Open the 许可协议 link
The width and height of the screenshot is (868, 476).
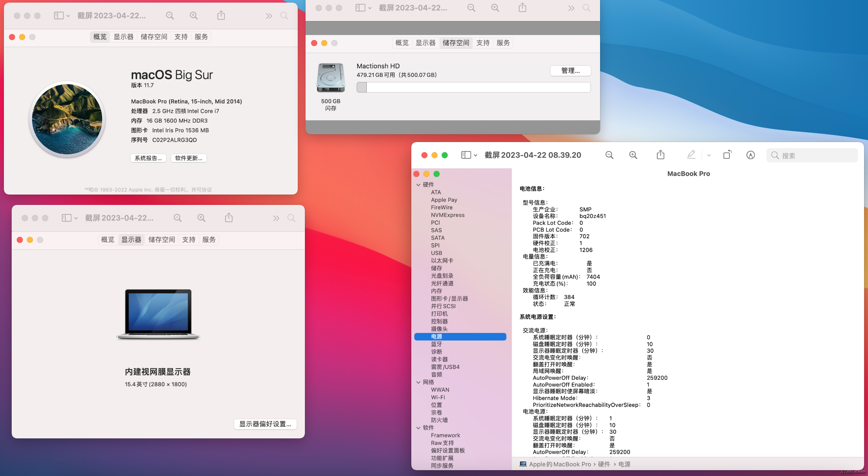pyautogui.click(x=201, y=190)
